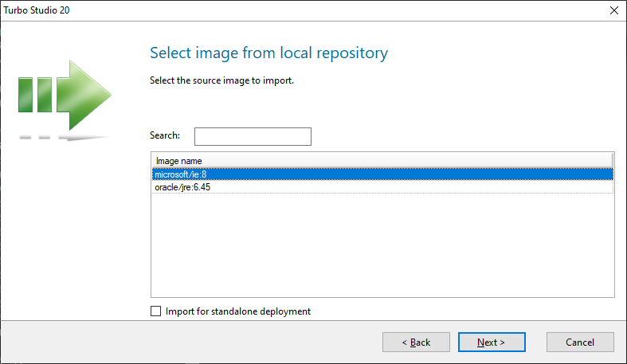
Task: Click the Select image from local repository heading
Action: coord(268,53)
